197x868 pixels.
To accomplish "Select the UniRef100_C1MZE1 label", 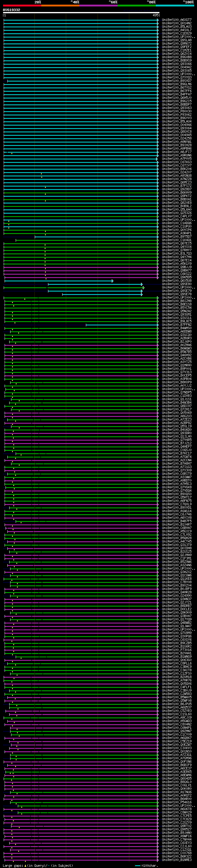I will (x=177, y=50).
